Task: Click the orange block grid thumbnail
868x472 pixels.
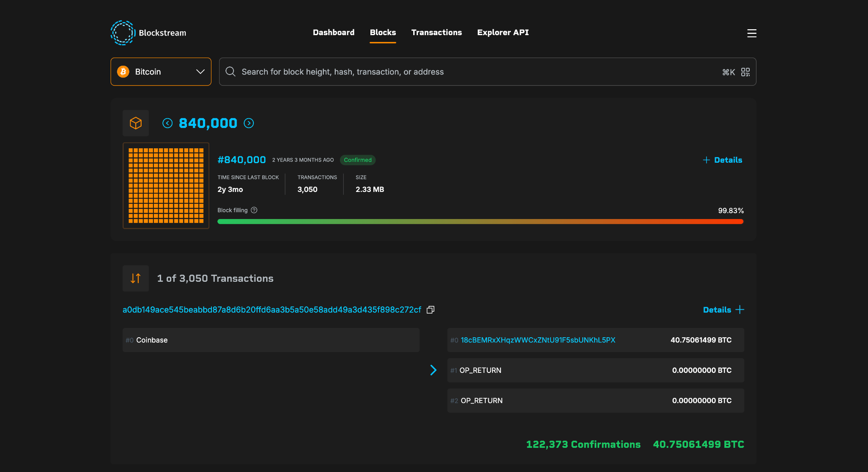Action: pos(166,186)
